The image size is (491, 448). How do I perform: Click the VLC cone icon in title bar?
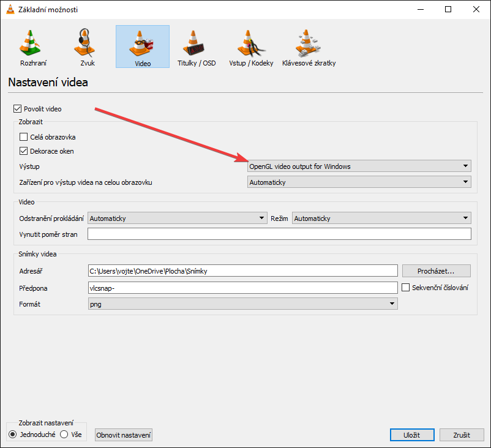(10, 10)
